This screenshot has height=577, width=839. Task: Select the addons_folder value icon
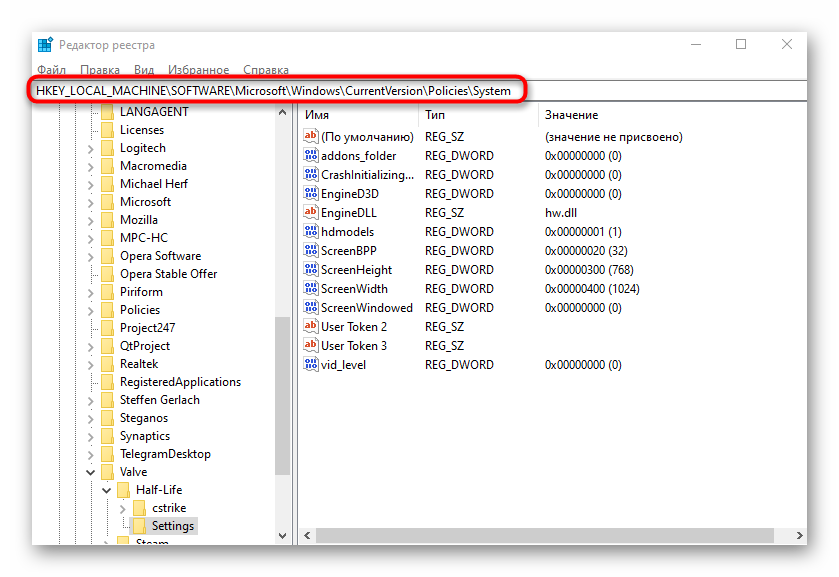coord(311,156)
